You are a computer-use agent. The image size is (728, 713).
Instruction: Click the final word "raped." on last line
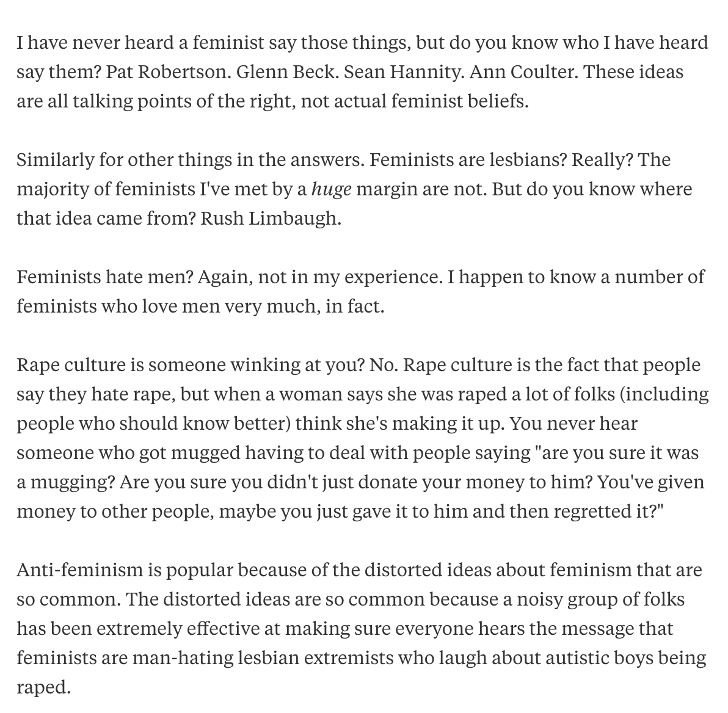click(44, 687)
